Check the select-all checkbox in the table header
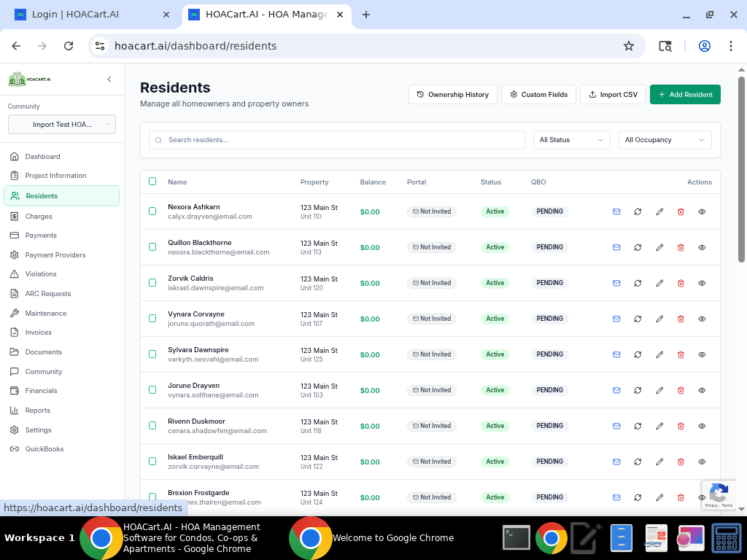 (x=152, y=182)
